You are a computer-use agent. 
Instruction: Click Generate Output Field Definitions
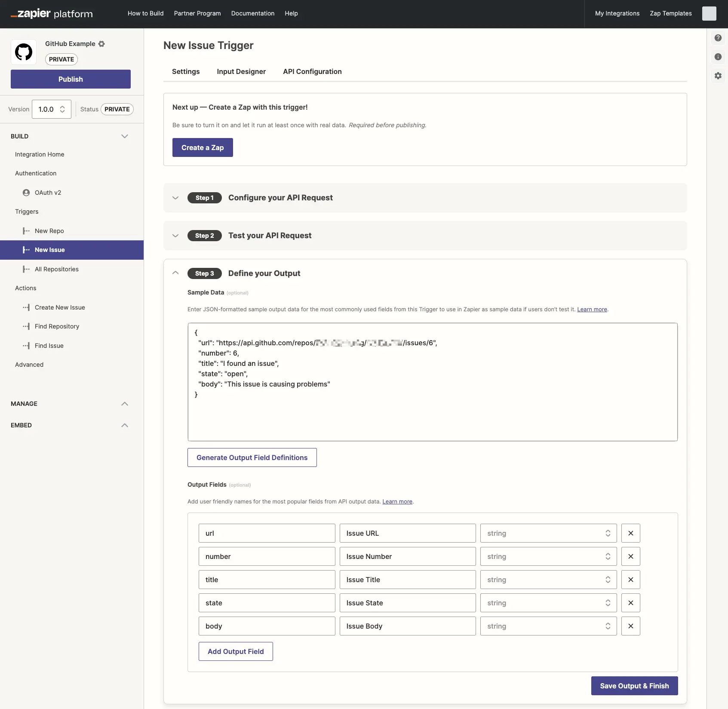coord(252,457)
